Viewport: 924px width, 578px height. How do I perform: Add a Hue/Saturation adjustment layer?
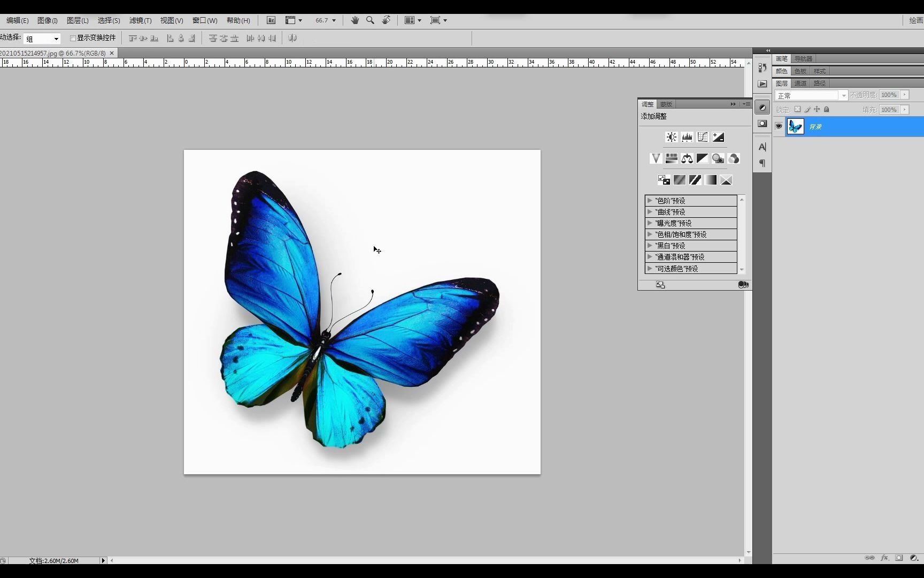(x=672, y=158)
